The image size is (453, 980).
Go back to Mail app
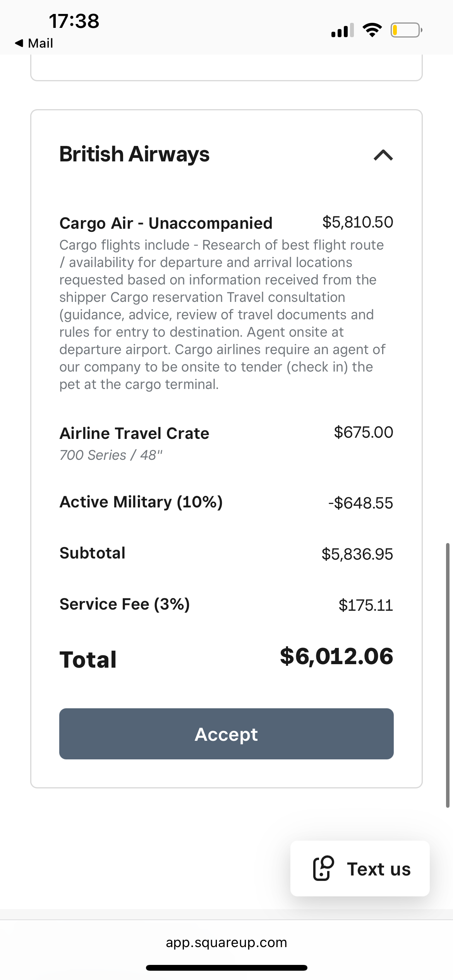tap(40, 43)
